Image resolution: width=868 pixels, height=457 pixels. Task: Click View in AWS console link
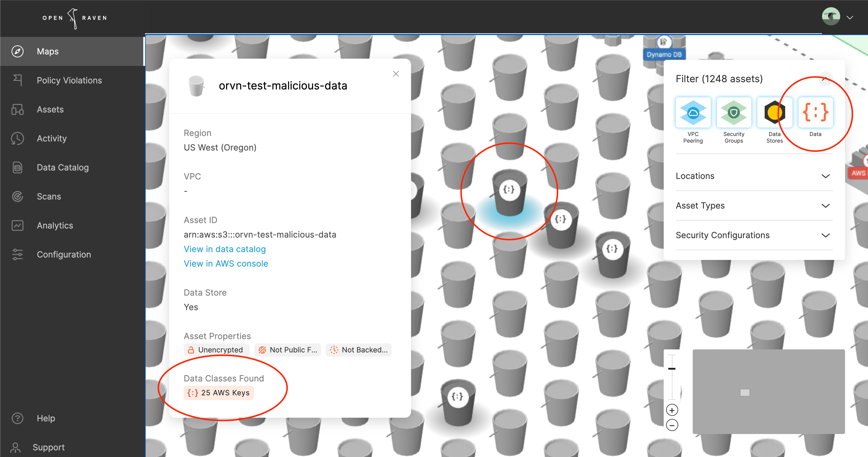(x=226, y=264)
